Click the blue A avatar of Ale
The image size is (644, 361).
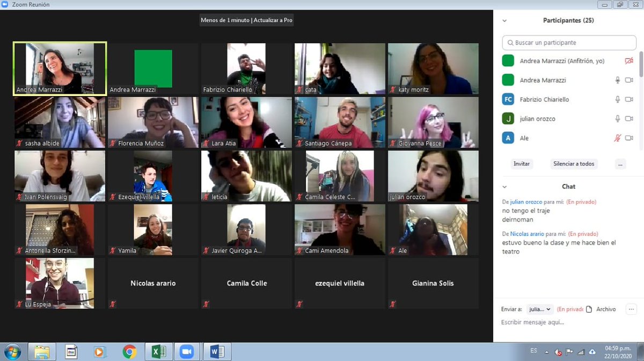click(508, 138)
